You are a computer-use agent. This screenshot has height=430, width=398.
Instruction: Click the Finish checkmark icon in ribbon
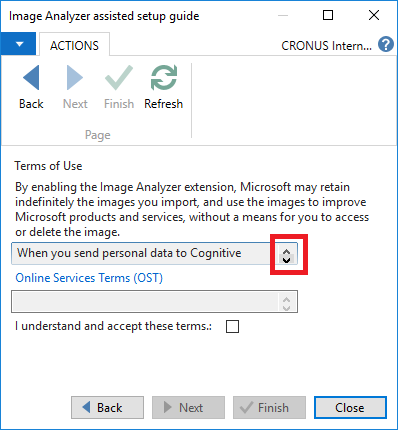[x=119, y=77]
